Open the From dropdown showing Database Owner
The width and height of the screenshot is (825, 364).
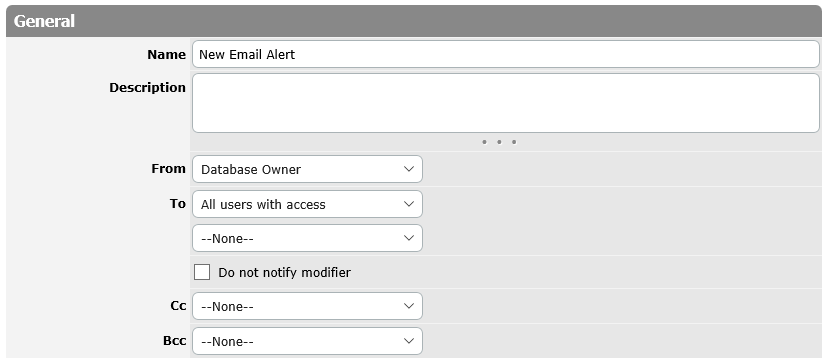(x=307, y=169)
